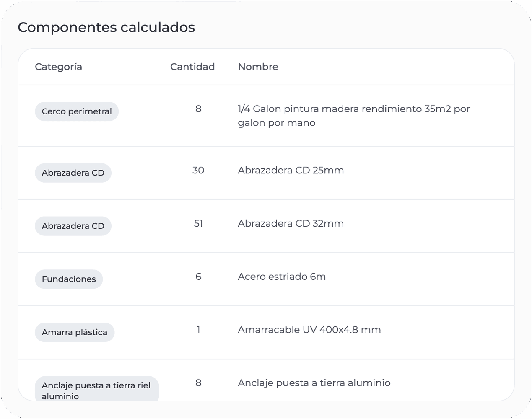
Task: Click the Amarra plástica category tag
Action: (x=75, y=332)
